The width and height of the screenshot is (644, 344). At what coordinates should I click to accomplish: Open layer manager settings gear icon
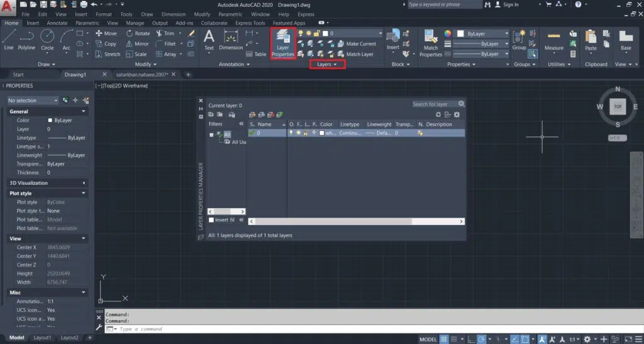point(457,114)
